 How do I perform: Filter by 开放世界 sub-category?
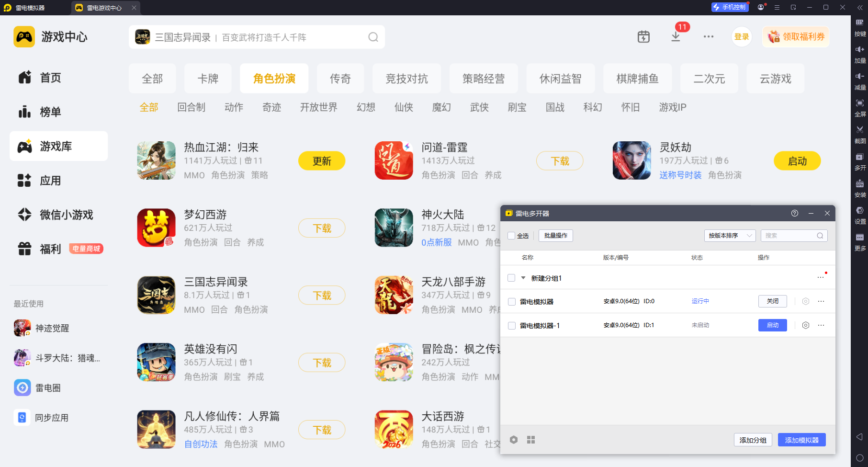(319, 107)
